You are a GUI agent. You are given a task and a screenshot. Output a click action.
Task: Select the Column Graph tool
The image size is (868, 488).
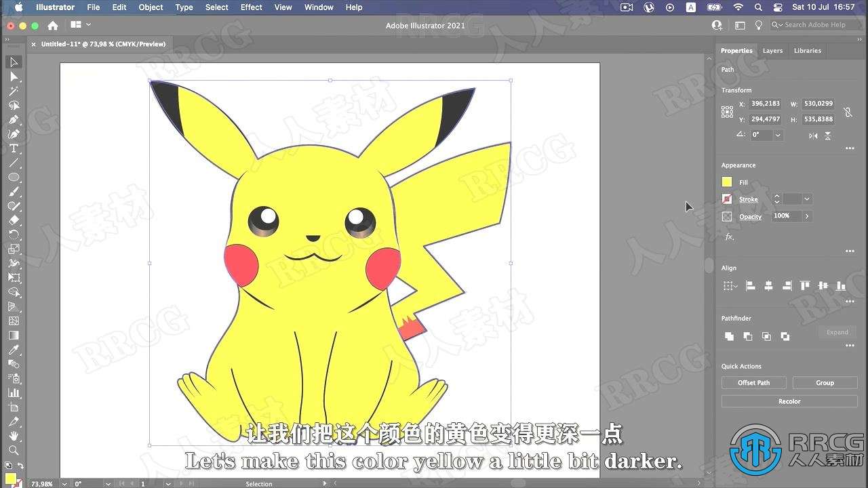(14, 392)
